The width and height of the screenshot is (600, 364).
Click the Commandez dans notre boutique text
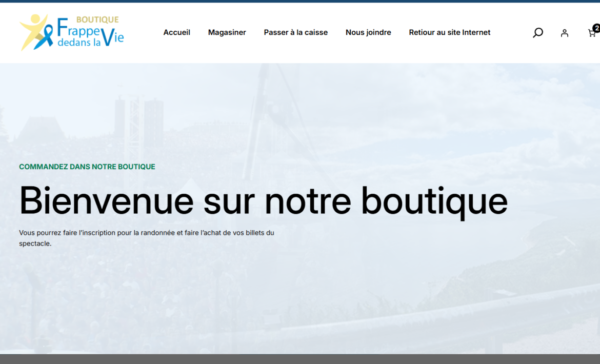click(x=87, y=167)
